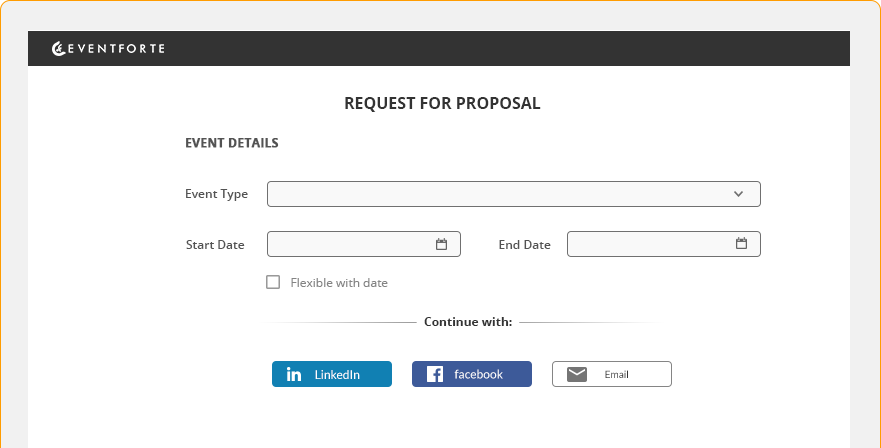
Task: Click inside the Start Date field
Action: [350, 244]
